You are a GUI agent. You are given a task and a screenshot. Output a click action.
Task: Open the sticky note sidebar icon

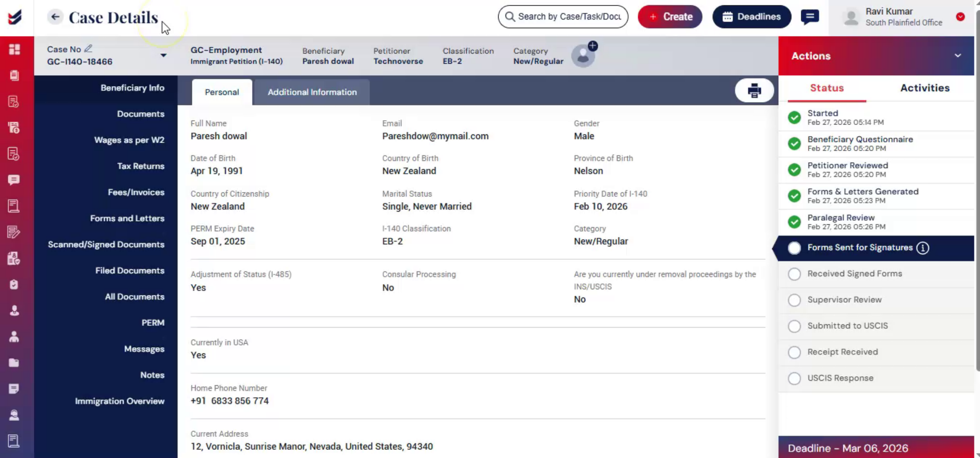tap(14, 389)
